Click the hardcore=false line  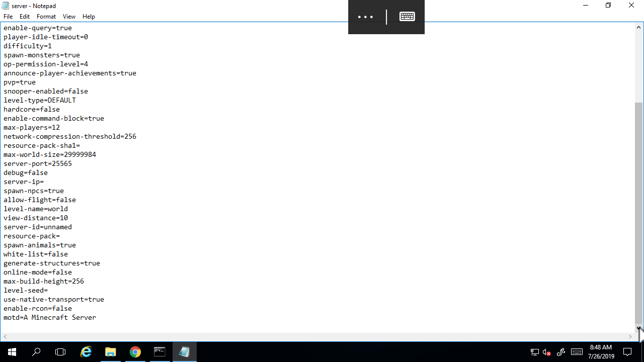coord(32,110)
